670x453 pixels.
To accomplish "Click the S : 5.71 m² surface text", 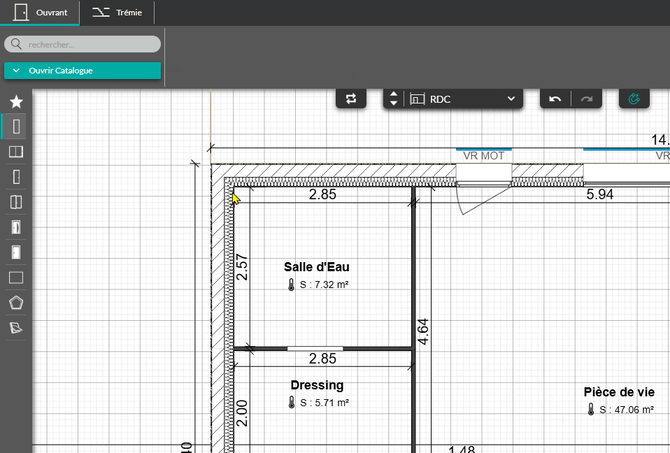I will (324, 403).
